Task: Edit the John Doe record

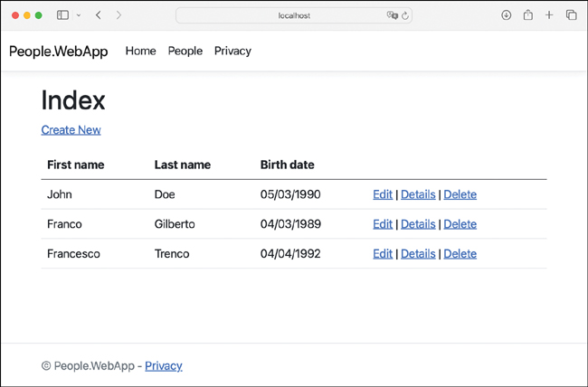Action: tap(383, 194)
